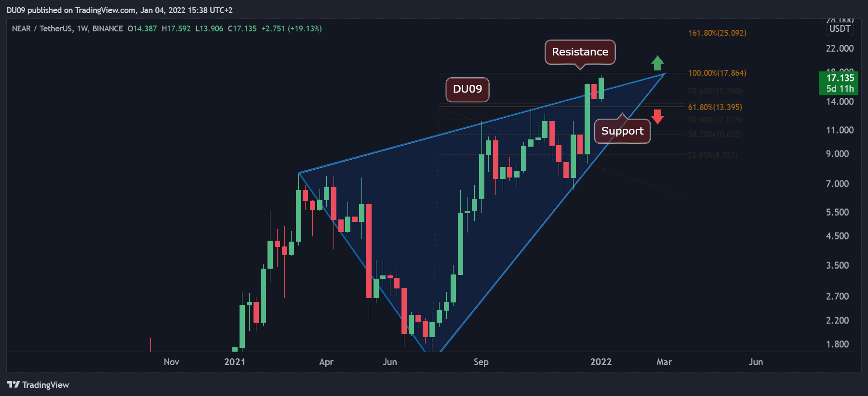Click the Jun label after Apr on time axis
The width and height of the screenshot is (868, 396).
[x=390, y=362]
